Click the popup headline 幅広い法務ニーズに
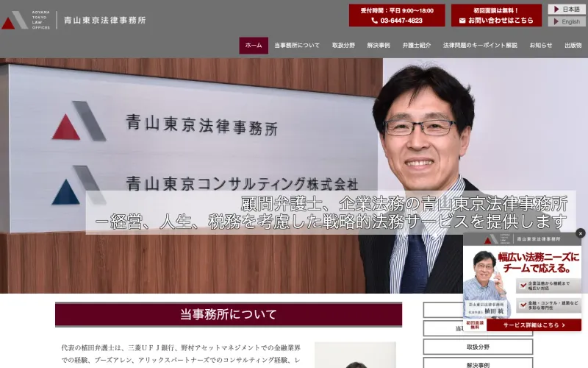588x368 pixels. click(x=539, y=257)
